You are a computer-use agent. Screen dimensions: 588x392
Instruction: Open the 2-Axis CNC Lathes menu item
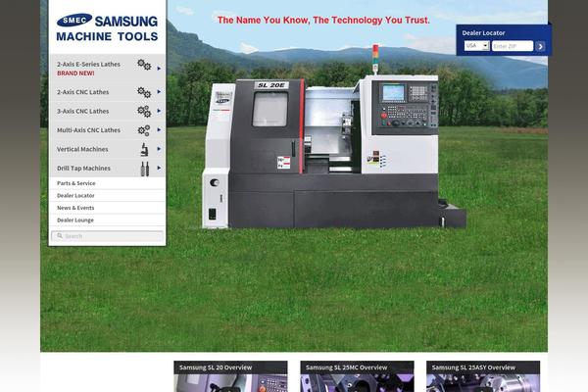point(107,92)
